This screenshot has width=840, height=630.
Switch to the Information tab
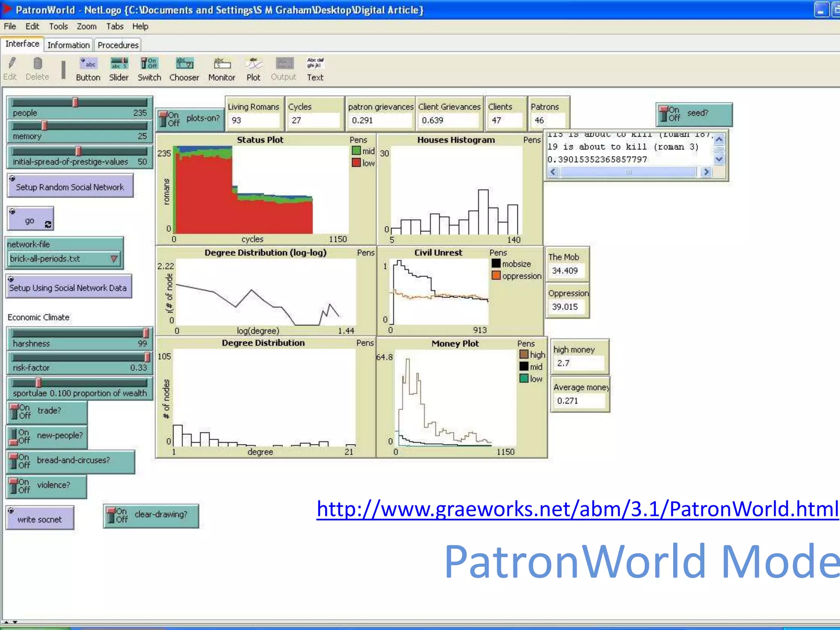[x=68, y=45]
